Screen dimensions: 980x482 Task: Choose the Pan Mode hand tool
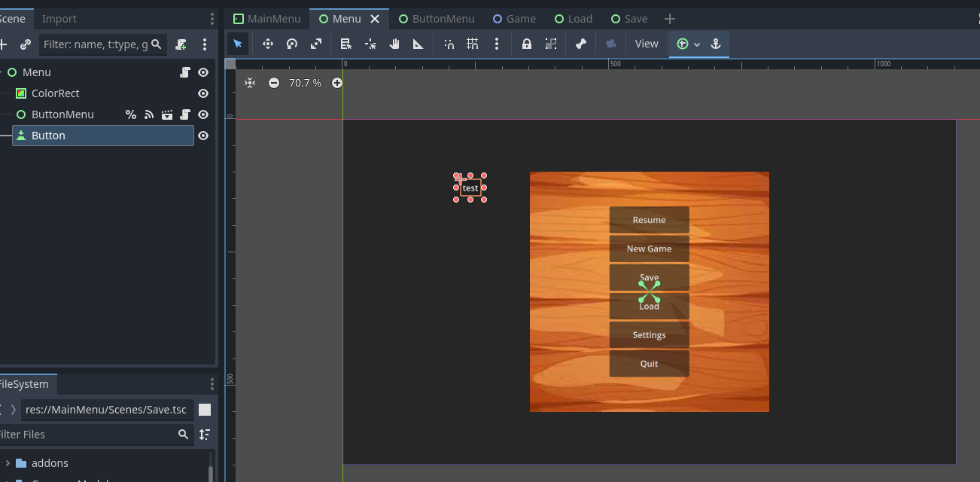pyautogui.click(x=394, y=44)
